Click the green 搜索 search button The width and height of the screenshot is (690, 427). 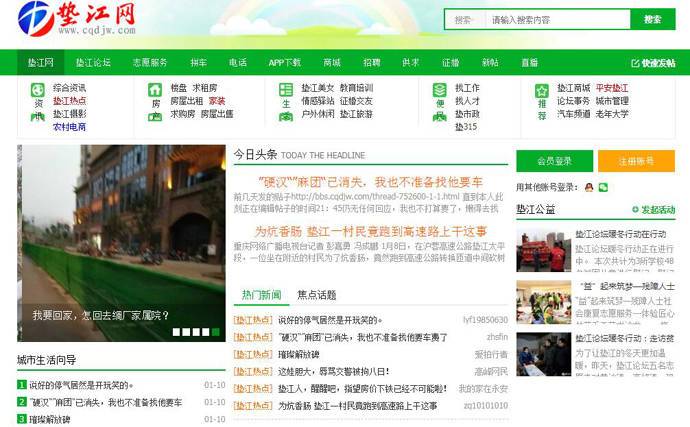(x=652, y=20)
